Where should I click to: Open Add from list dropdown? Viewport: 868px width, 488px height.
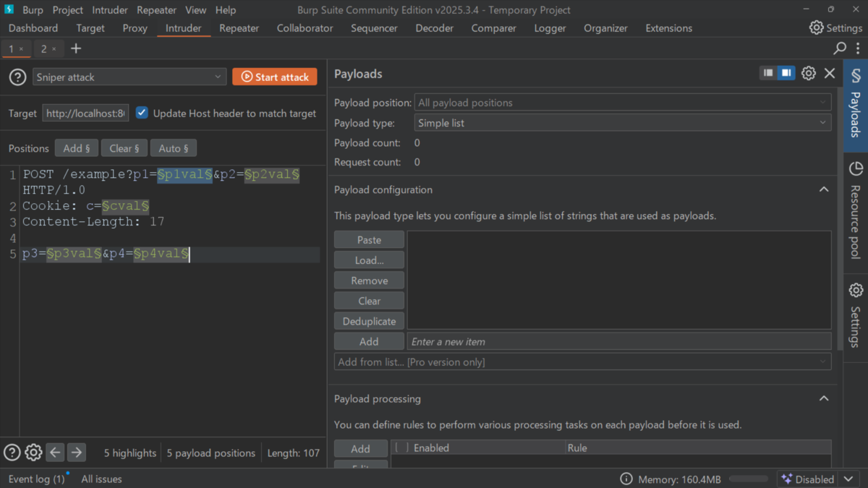(582, 361)
